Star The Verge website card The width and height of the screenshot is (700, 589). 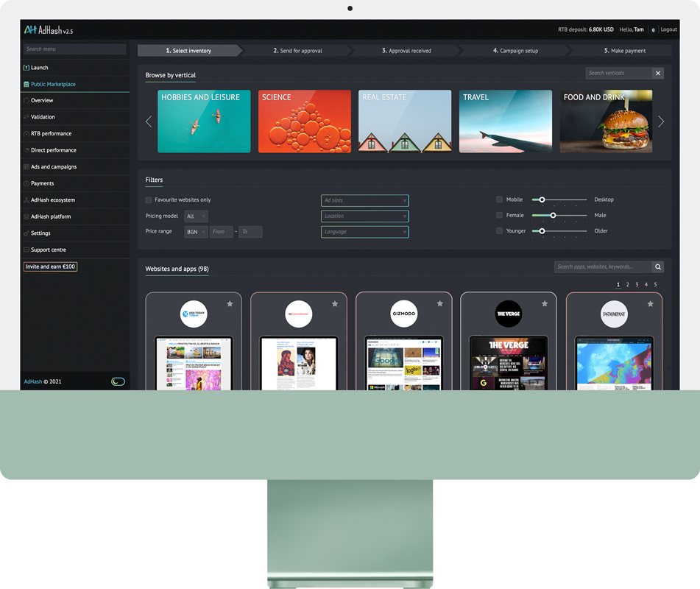tap(545, 303)
